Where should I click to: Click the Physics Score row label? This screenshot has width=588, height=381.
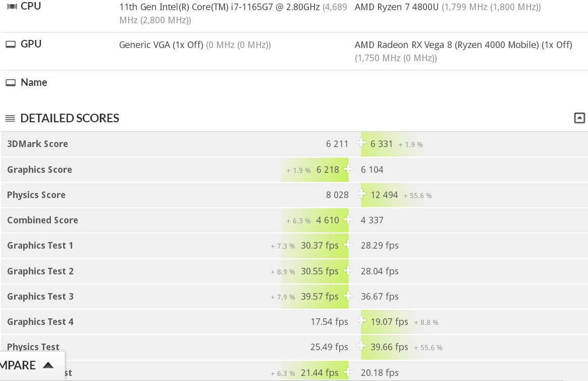click(36, 195)
